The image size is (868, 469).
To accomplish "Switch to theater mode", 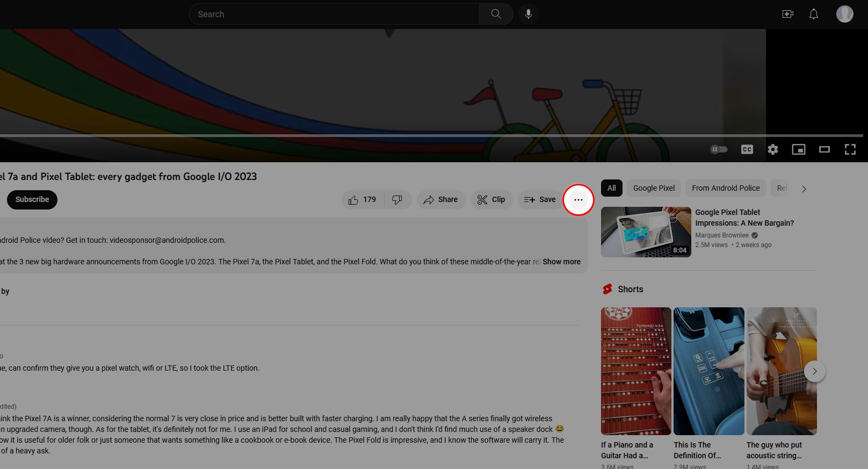I will [x=824, y=149].
